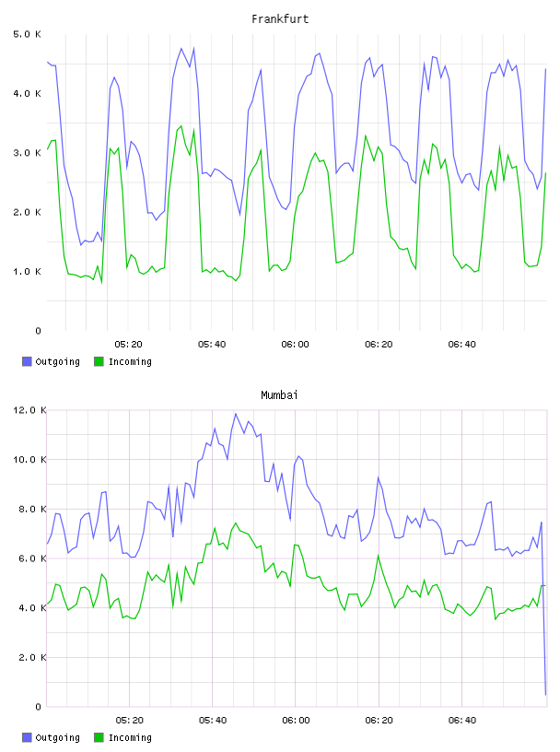The image size is (560, 752).
Task: Click the 10.0 K axis label in Mumbai chart
Action: click(29, 460)
